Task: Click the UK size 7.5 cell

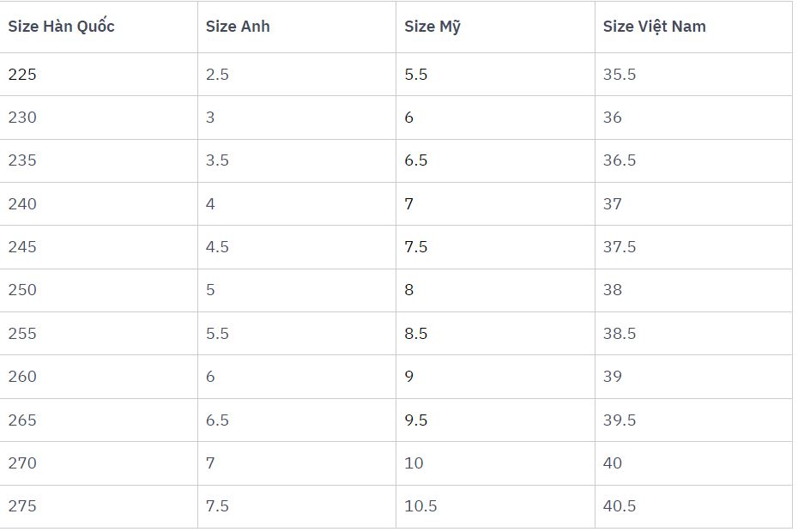Action: pyautogui.click(x=217, y=506)
